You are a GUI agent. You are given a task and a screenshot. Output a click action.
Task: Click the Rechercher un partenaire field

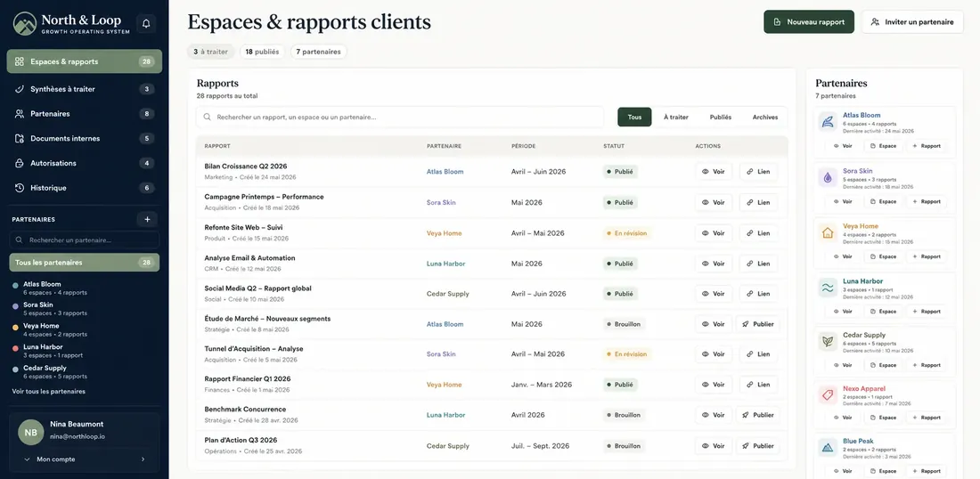85,239
